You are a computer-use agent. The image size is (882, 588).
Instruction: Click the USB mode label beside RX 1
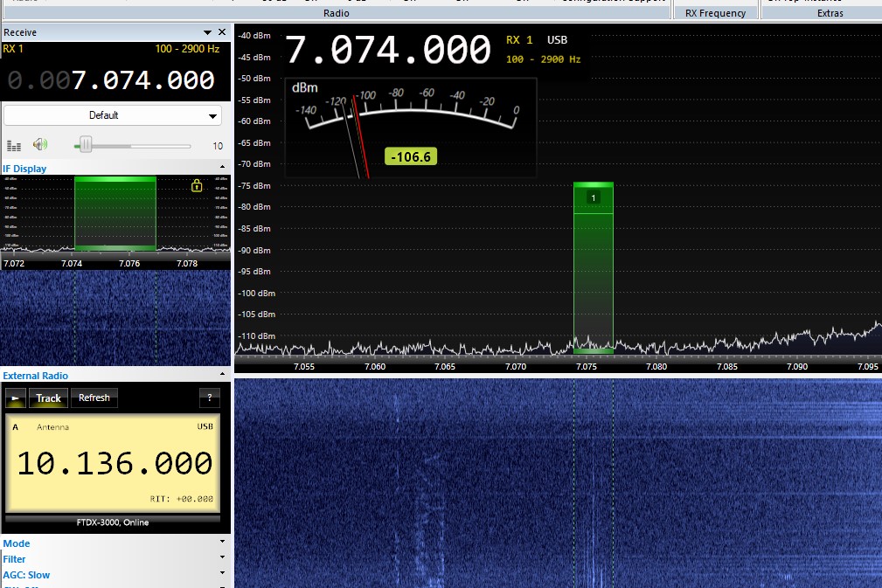(x=557, y=40)
